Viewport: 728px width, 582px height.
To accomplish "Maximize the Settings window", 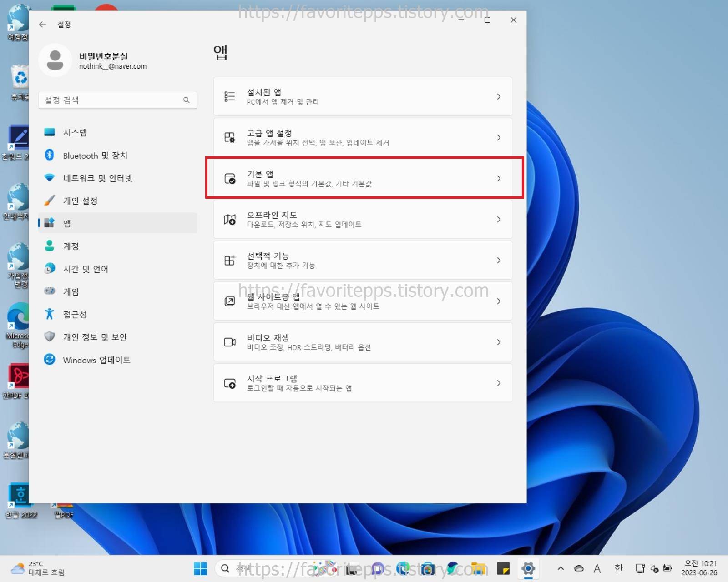I will coord(487,20).
